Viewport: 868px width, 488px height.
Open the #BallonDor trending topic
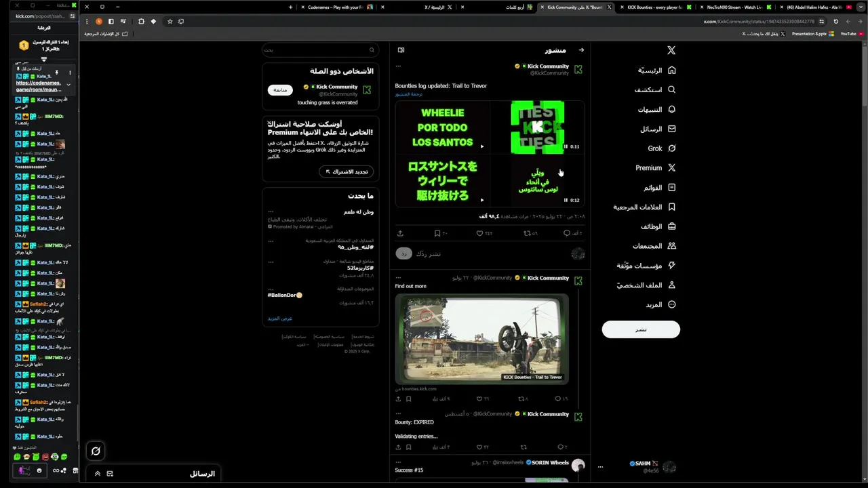coord(285,295)
